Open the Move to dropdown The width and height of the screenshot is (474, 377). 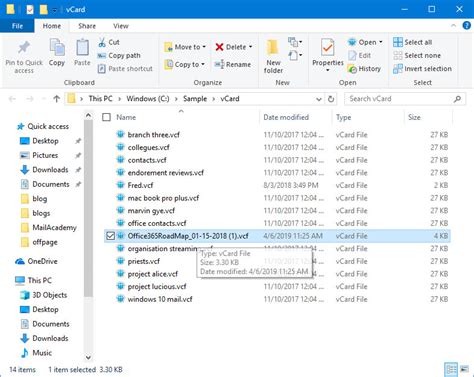click(x=185, y=47)
